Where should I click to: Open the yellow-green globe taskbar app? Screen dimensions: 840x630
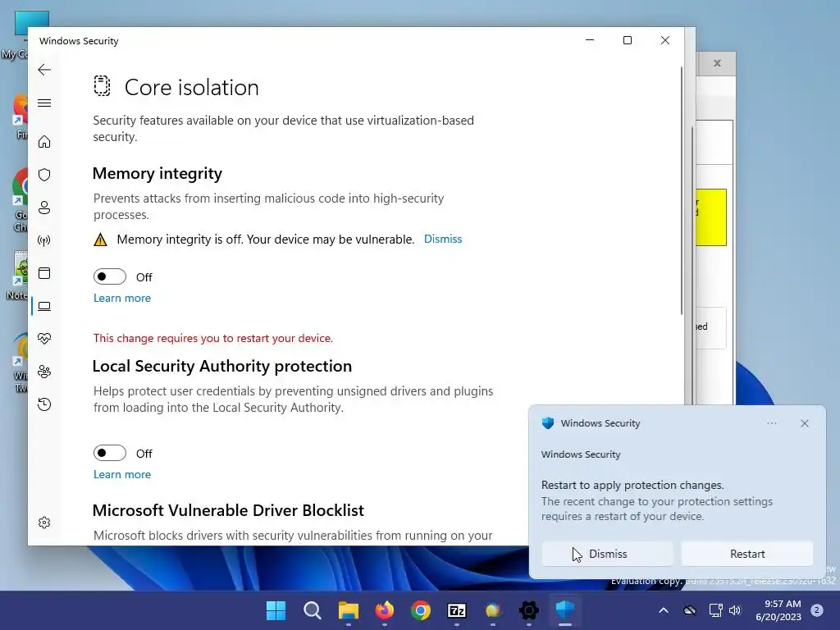click(493, 610)
